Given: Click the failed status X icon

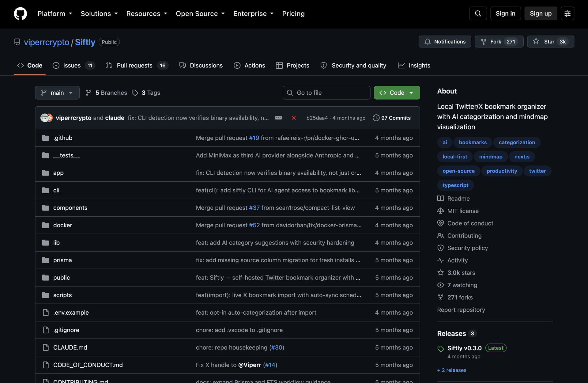Looking at the screenshot, I should 294,118.
